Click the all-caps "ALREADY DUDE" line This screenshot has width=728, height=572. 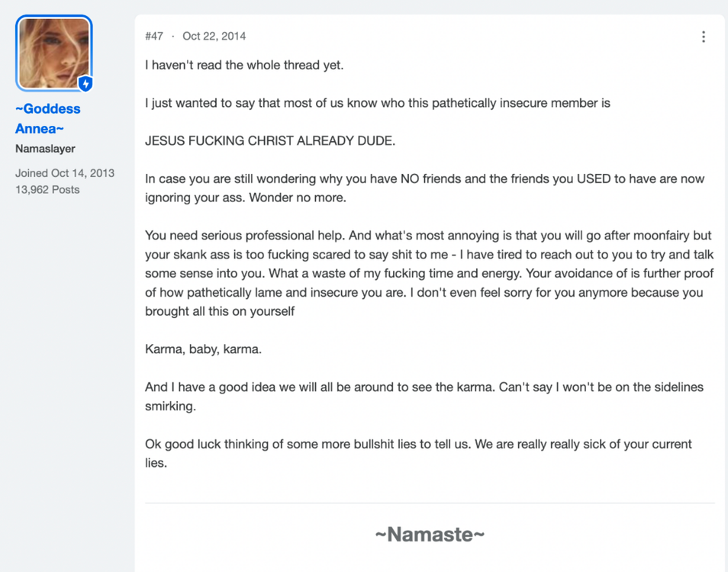click(270, 140)
